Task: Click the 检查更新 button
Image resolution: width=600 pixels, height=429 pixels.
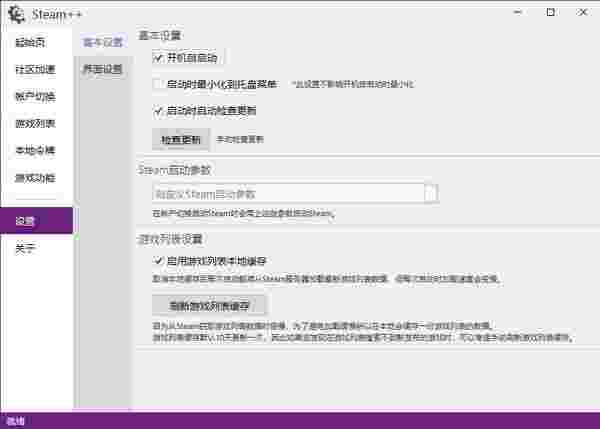Action: click(181, 140)
